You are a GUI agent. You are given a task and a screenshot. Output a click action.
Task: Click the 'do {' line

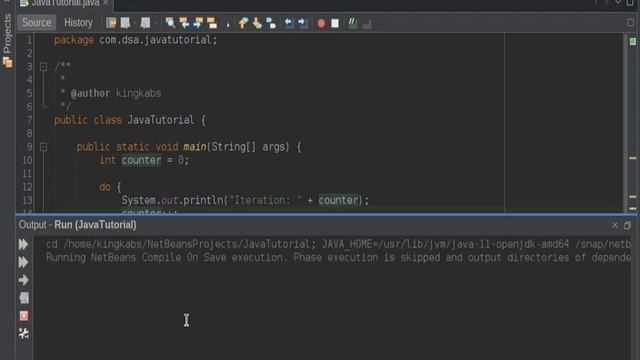pyautogui.click(x=110, y=187)
